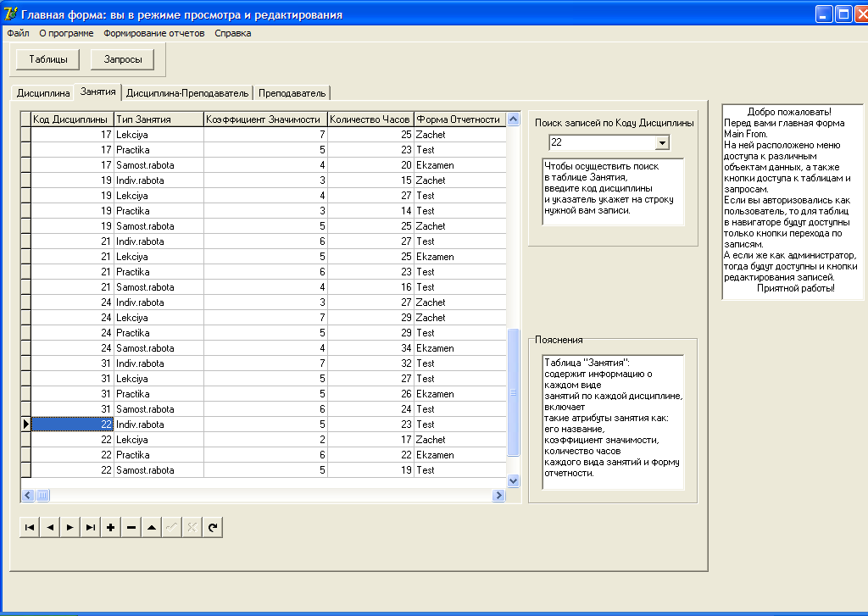The height and width of the screenshot is (616, 868).
Task: Minimize the main form window
Action: [x=824, y=14]
